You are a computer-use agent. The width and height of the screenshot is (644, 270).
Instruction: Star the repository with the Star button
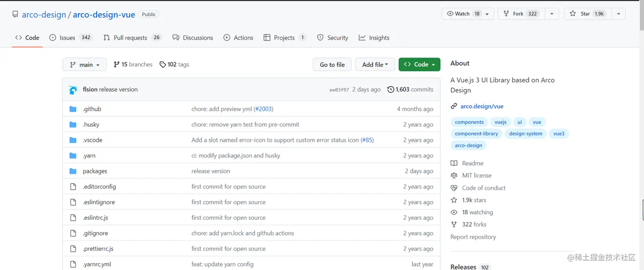588,14
